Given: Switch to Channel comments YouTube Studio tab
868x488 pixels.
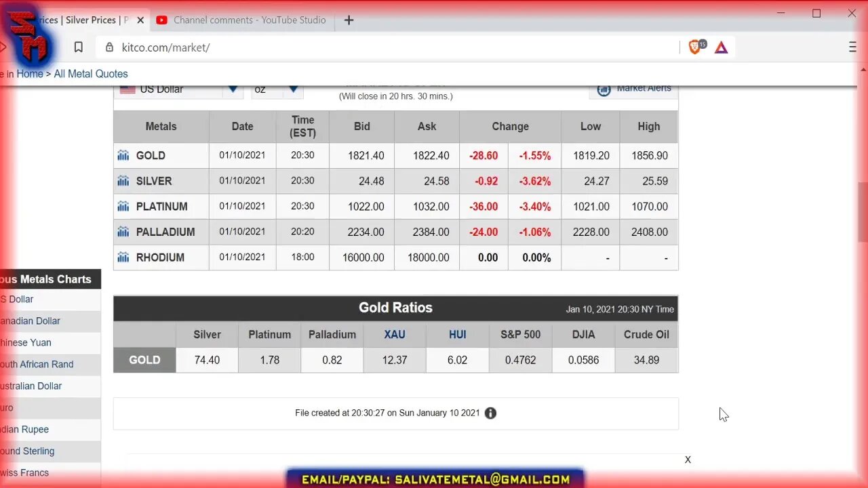Looking at the screenshot, I should pos(244,20).
